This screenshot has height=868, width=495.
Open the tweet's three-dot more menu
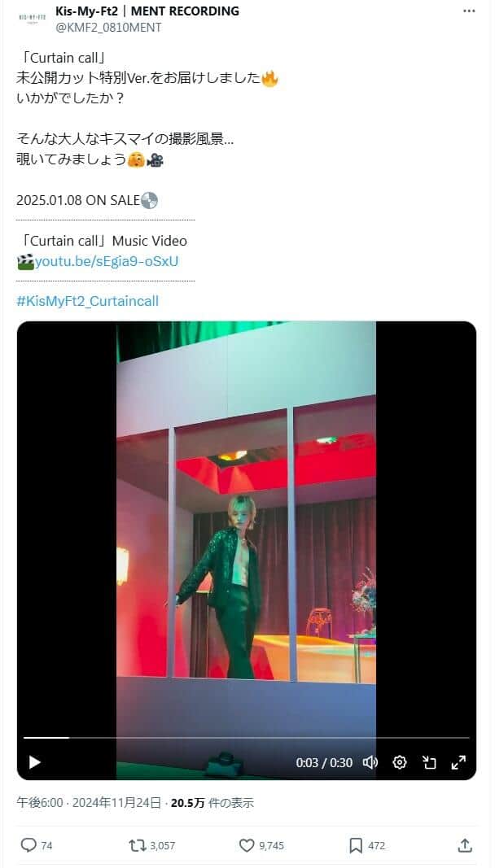[x=468, y=11]
